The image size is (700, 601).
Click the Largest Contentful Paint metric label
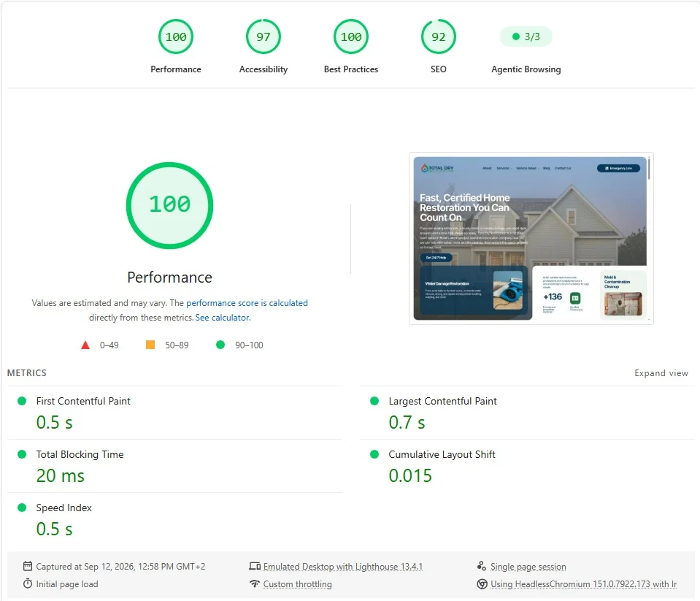click(x=442, y=401)
